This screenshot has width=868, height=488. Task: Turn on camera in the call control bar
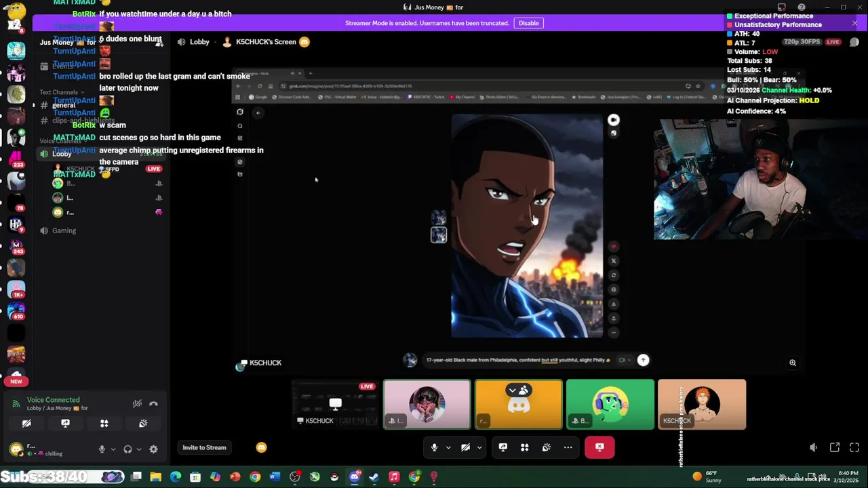(465, 447)
